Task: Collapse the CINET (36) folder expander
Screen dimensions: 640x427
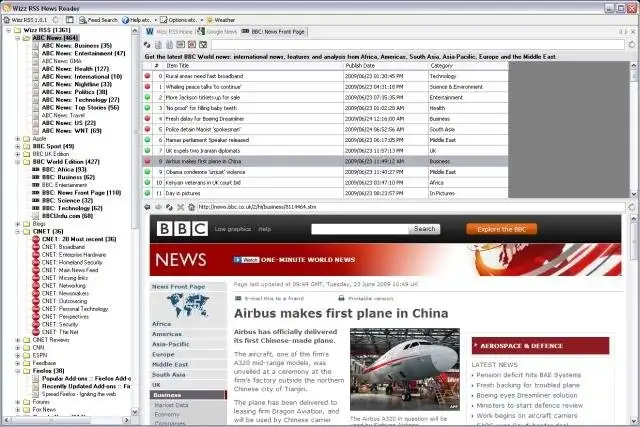Action: [18, 232]
